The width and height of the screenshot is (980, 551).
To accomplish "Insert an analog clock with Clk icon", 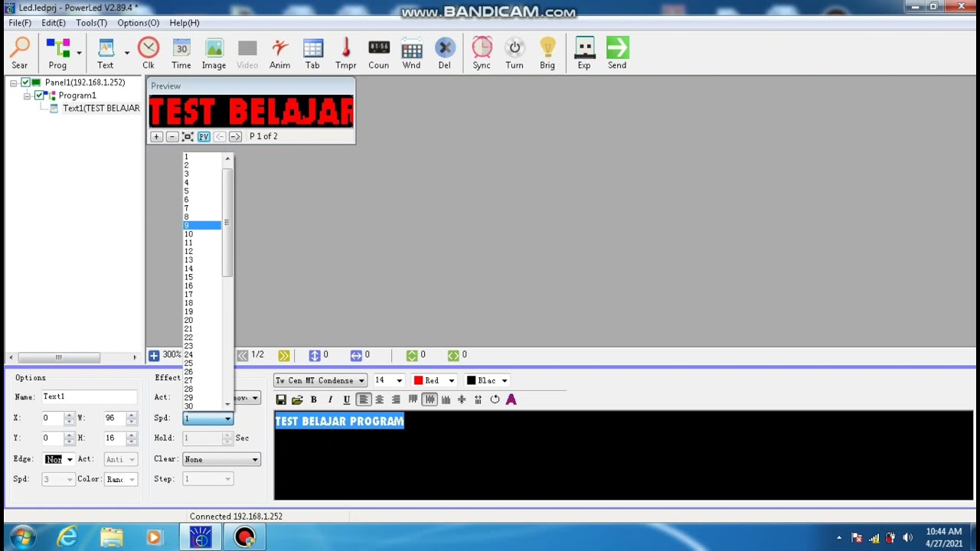I will pos(149,54).
